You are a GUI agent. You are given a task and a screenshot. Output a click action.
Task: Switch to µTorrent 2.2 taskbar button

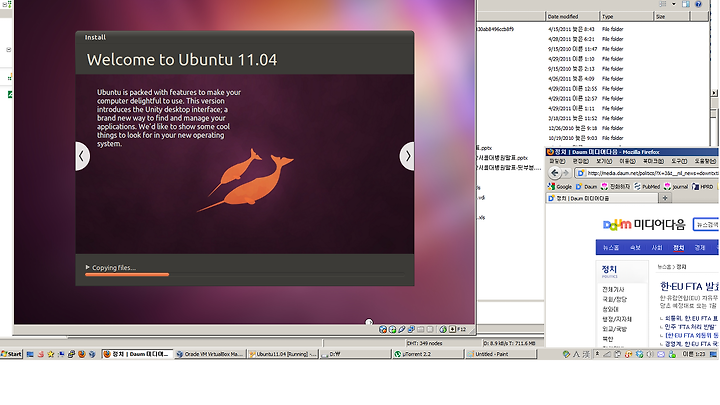click(x=428, y=354)
